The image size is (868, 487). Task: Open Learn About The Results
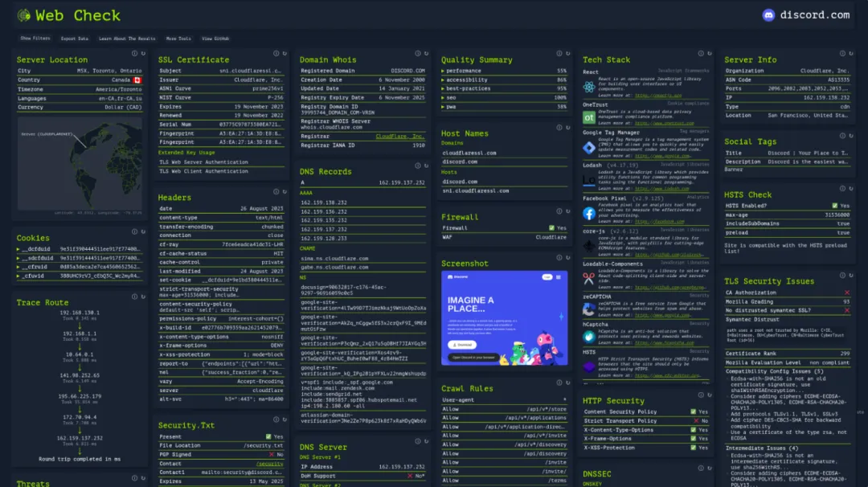tap(127, 39)
